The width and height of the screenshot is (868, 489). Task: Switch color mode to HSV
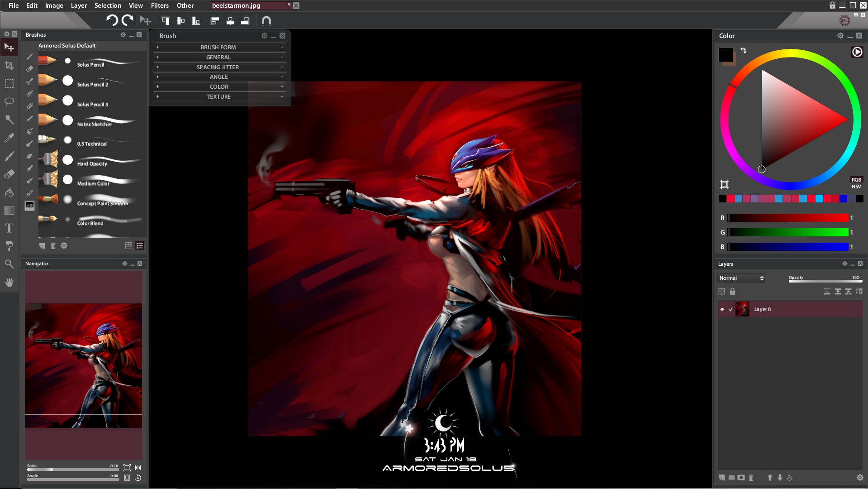pyautogui.click(x=856, y=187)
